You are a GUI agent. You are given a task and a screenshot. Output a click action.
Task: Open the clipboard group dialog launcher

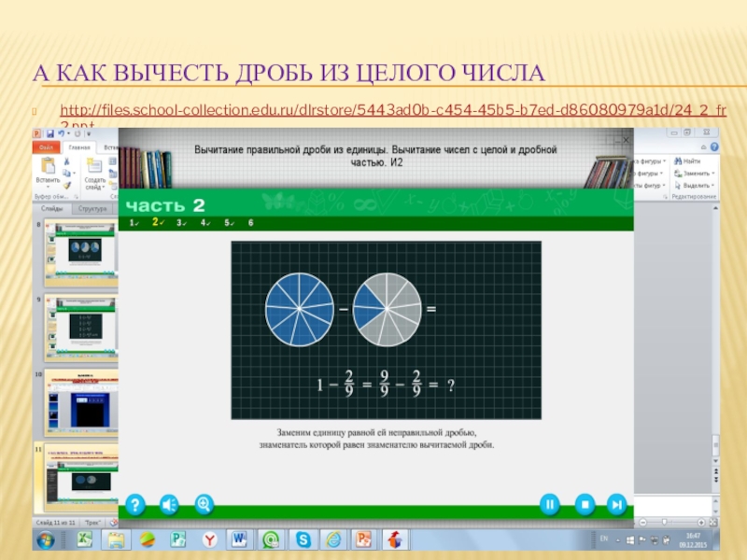[x=76, y=197]
